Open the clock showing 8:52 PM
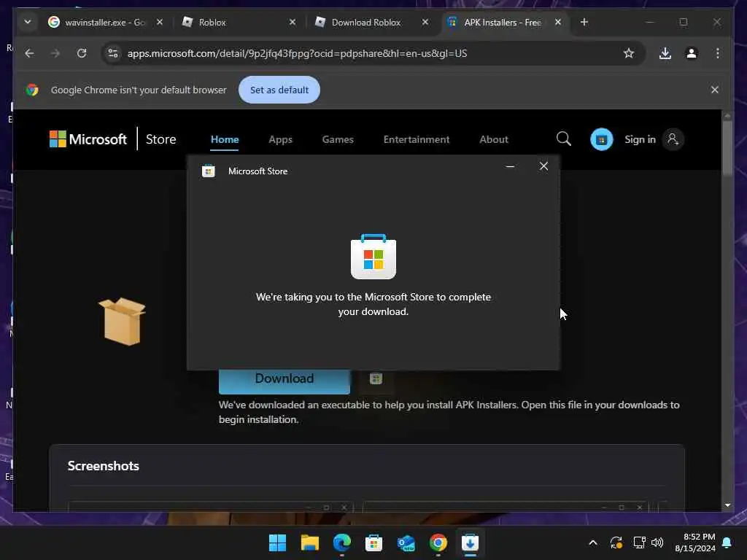 [x=695, y=542]
